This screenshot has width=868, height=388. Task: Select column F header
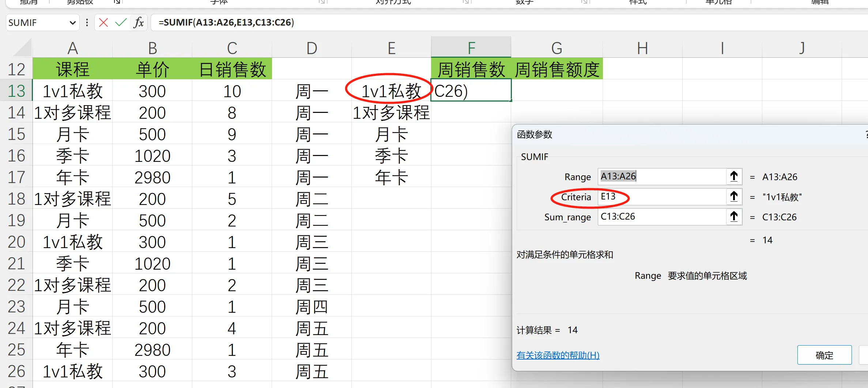pos(471,47)
